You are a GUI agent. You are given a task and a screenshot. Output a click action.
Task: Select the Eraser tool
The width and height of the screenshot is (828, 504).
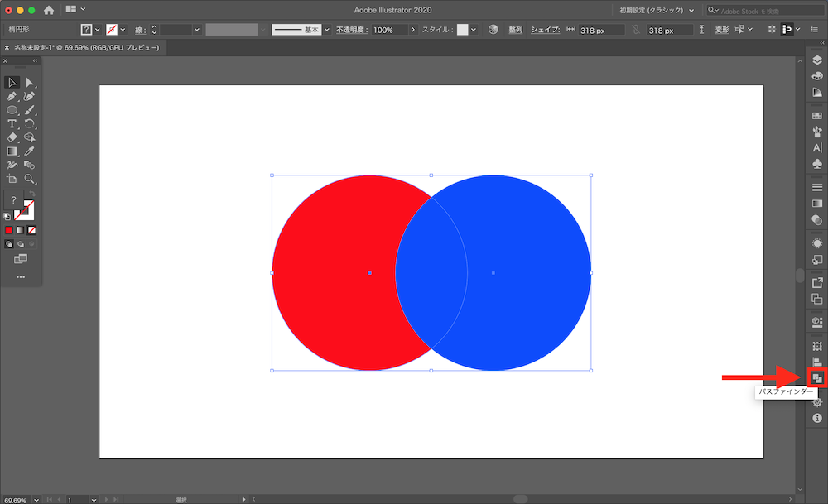tap(12, 137)
